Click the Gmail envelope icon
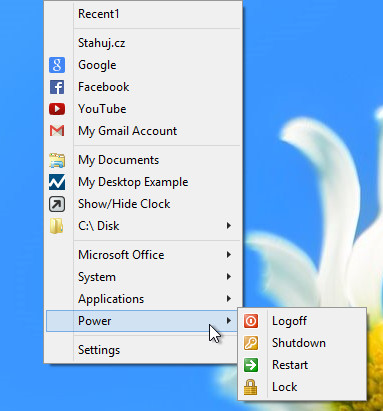The height and width of the screenshot is (411, 383). (x=57, y=131)
